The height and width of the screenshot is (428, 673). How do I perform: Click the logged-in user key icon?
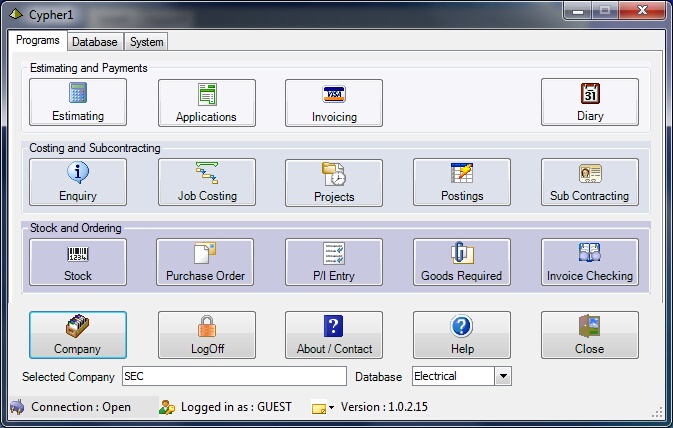167,407
